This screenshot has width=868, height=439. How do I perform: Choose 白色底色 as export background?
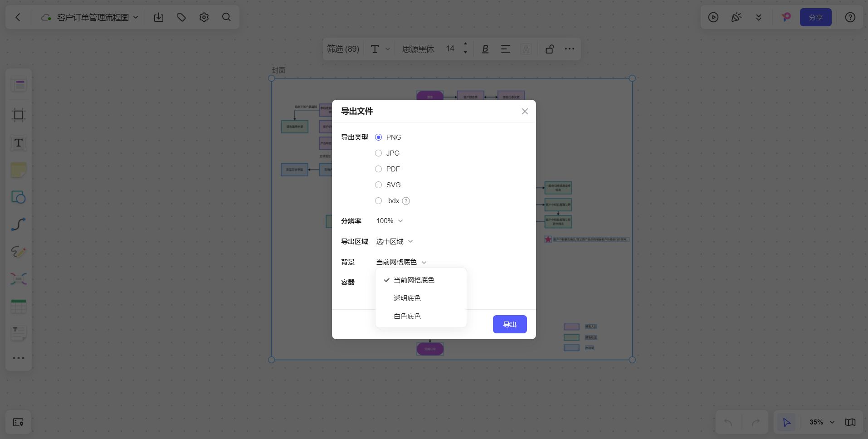pyautogui.click(x=407, y=316)
